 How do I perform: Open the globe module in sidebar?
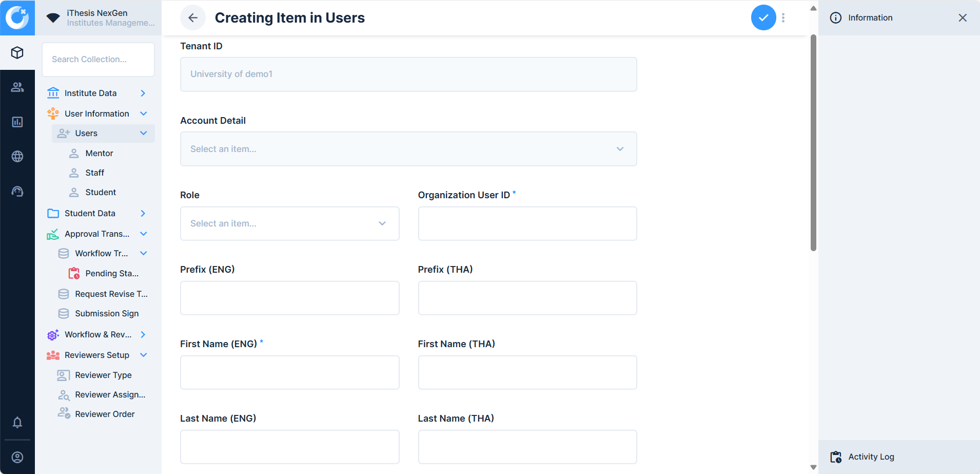pyautogui.click(x=17, y=157)
